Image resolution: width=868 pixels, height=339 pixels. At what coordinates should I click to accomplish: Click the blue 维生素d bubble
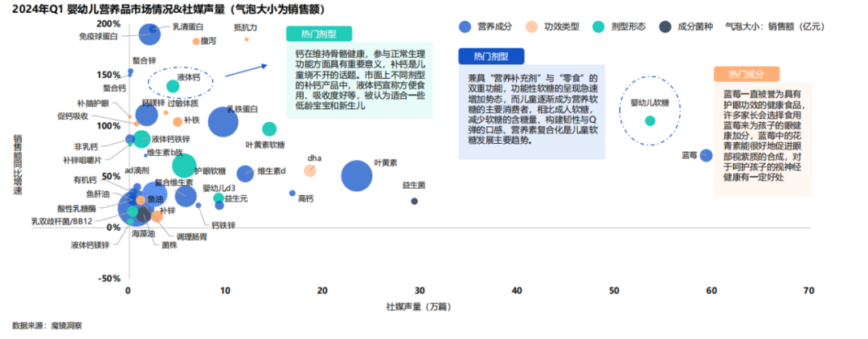(x=245, y=172)
